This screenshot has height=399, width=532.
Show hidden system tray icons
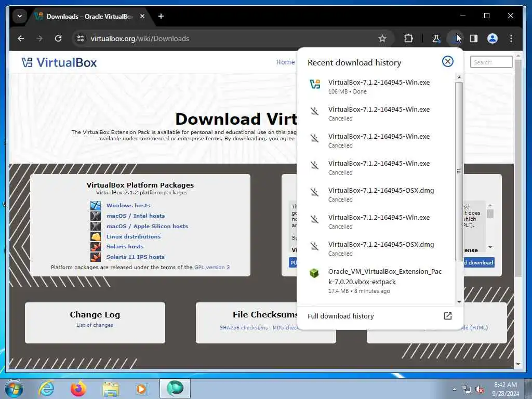point(454,389)
